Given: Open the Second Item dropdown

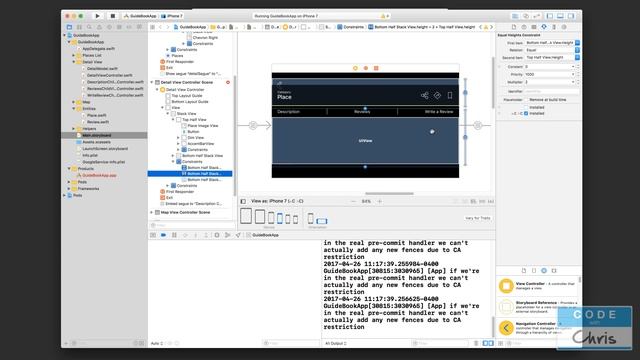Looking at the screenshot, I should (577, 58).
